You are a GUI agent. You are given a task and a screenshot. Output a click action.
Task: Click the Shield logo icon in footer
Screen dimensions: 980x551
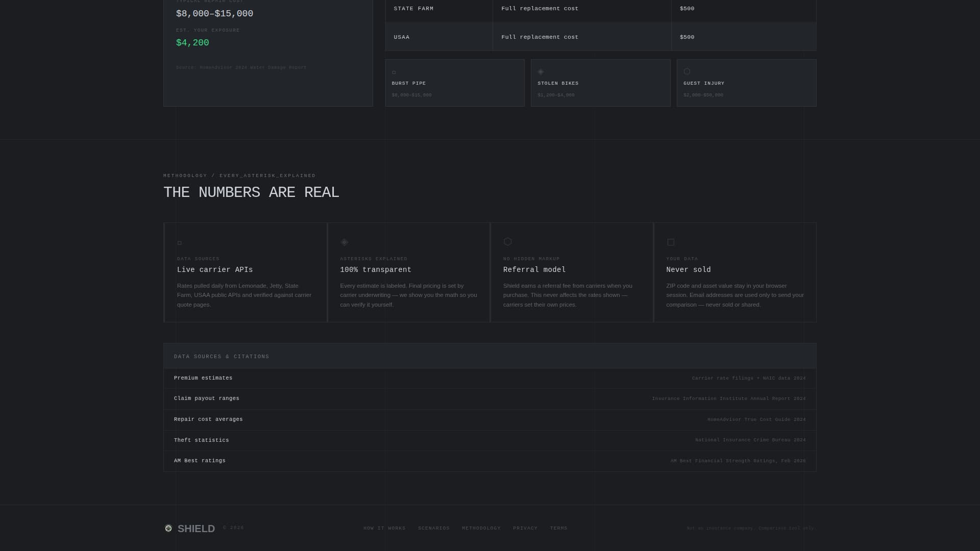point(168,528)
